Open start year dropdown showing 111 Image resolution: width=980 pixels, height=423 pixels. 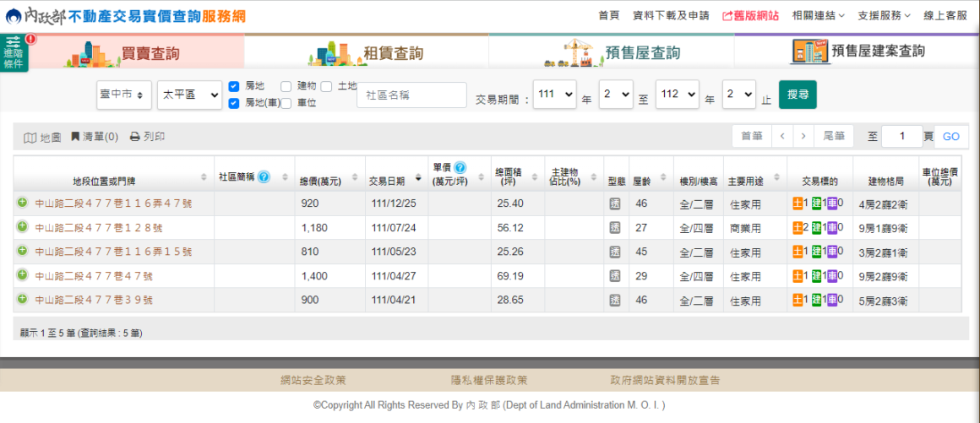point(554,94)
